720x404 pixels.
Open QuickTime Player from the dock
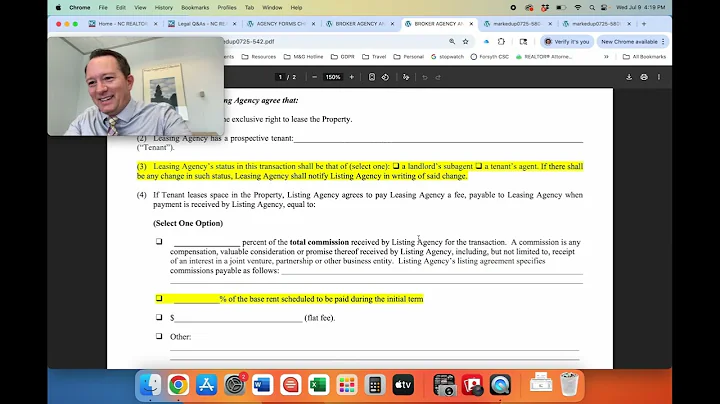[500, 384]
